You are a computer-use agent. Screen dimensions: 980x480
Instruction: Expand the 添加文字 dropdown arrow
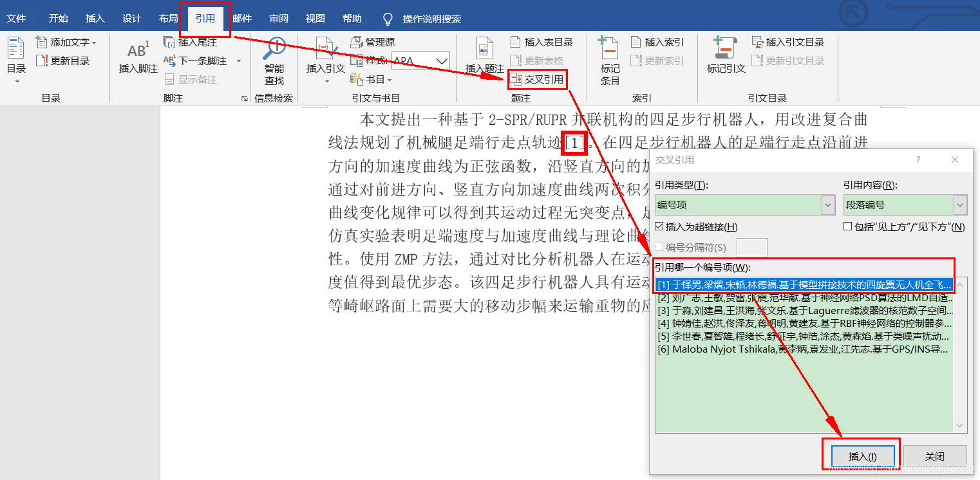point(94,42)
